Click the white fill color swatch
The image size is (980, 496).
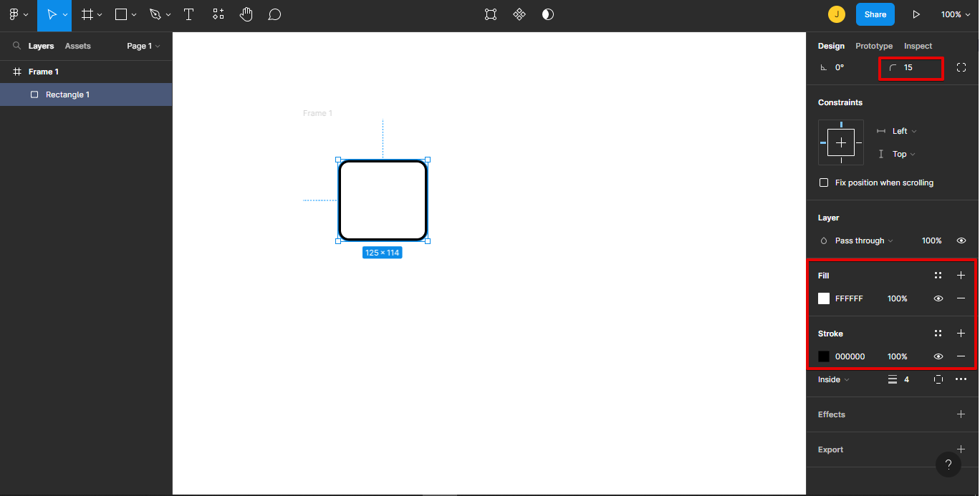click(x=824, y=298)
